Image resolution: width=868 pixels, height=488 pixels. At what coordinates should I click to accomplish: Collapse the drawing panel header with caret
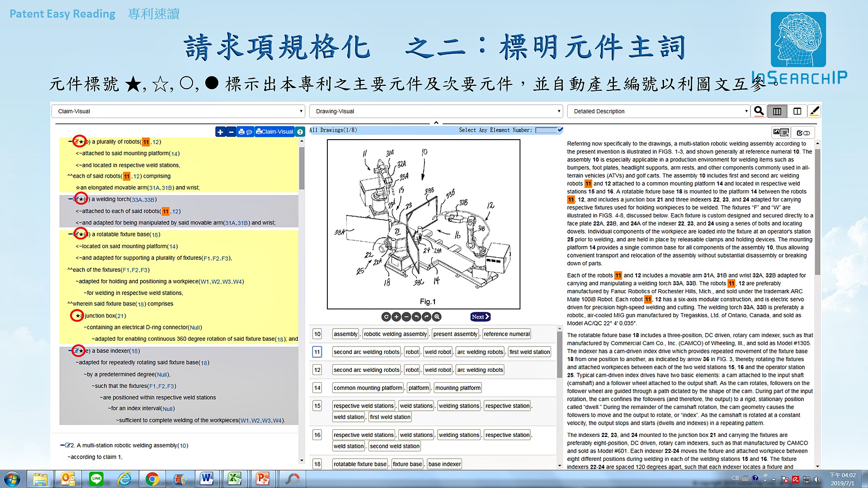436,122
